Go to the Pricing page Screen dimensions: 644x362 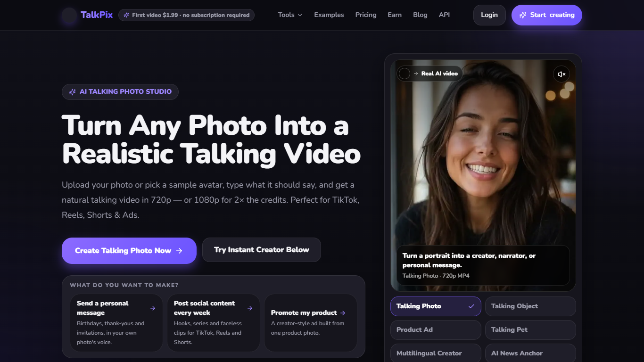pos(366,15)
